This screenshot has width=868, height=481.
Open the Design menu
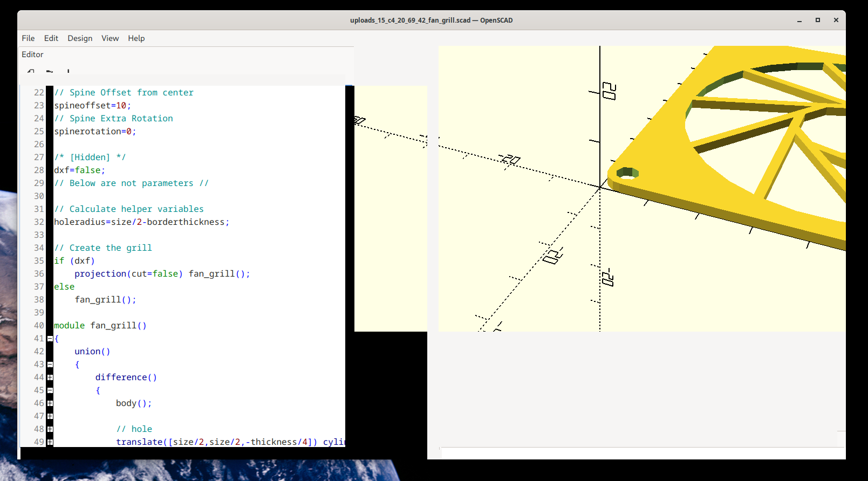click(x=80, y=38)
